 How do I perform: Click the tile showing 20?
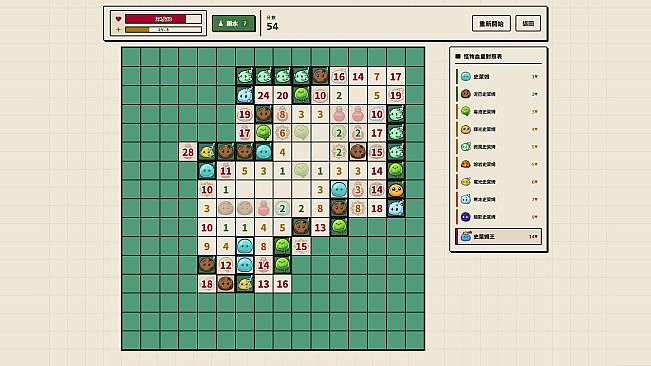tap(282, 95)
